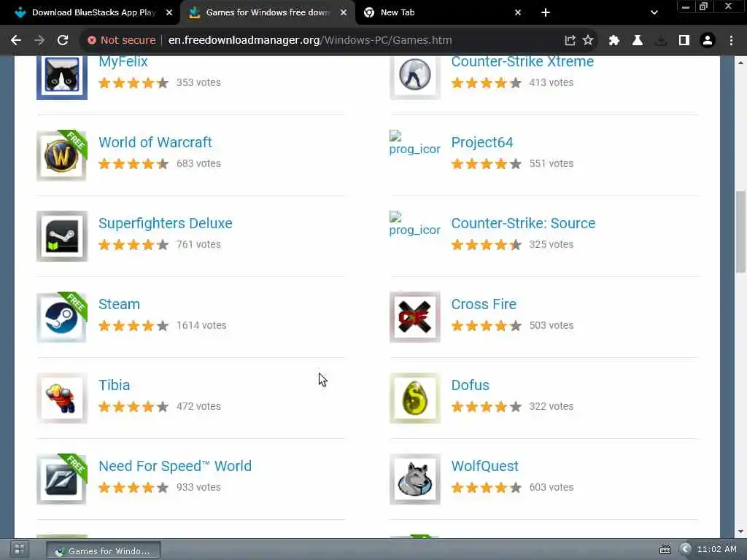Open the Dofus title link
Image resolution: width=747 pixels, height=560 pixels.
(x=471, y=385)
